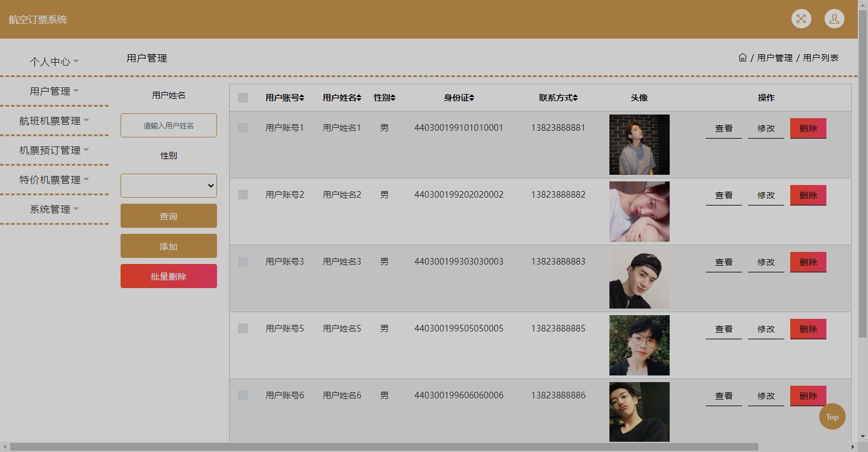Click the 头像 column header
This screenshot has height=452, width=868.
click(x=640, y=98)
